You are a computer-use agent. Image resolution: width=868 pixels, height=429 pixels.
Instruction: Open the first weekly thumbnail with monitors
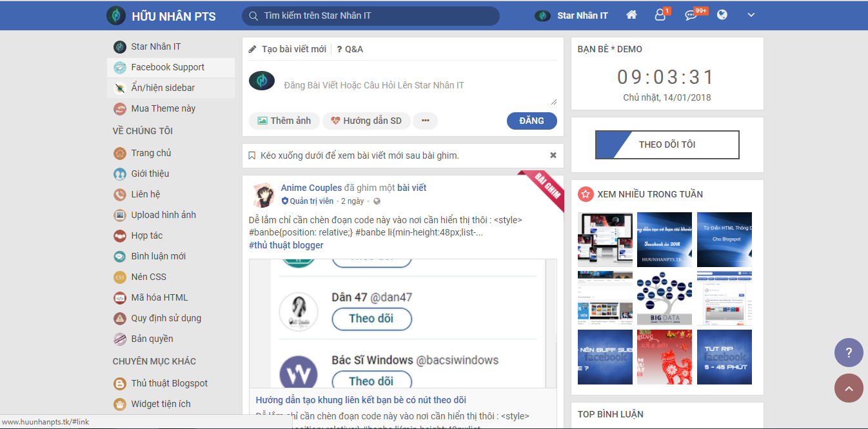coord(605,240)
